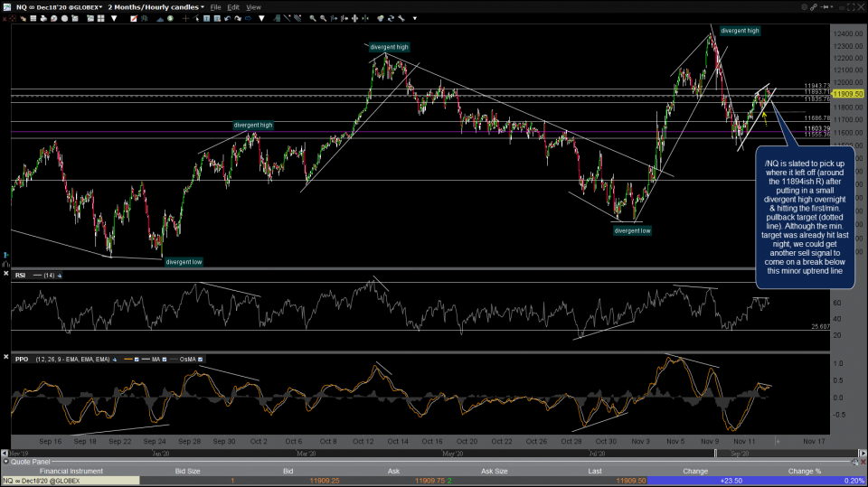The width and height of the screenshot is (868, 487).
Task: Click the print chart icon in toolbar
Action: (43, 18)
